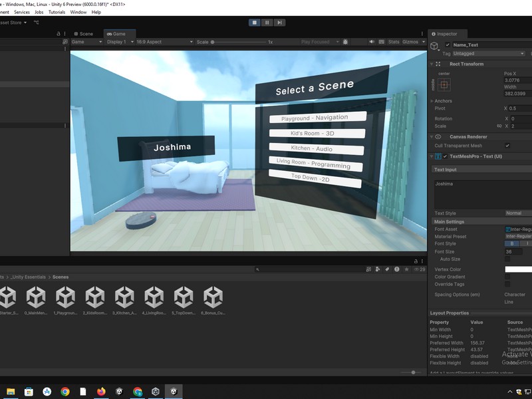
Task: Stop play mode with the Play button
Action: [255, 23]
